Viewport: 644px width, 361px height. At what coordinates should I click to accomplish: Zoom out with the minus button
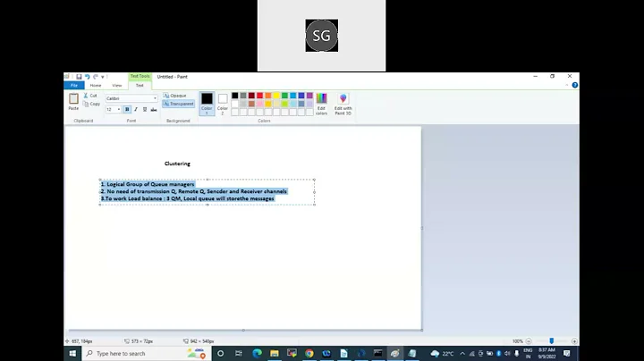pos(529,341)
